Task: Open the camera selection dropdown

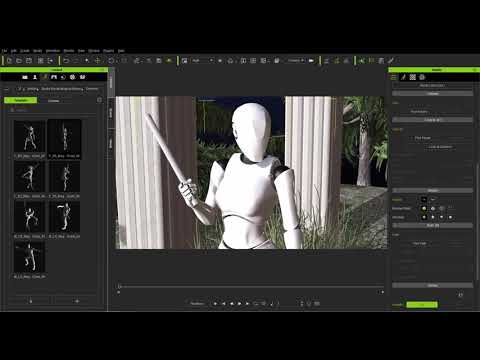Action: (296, 61)
